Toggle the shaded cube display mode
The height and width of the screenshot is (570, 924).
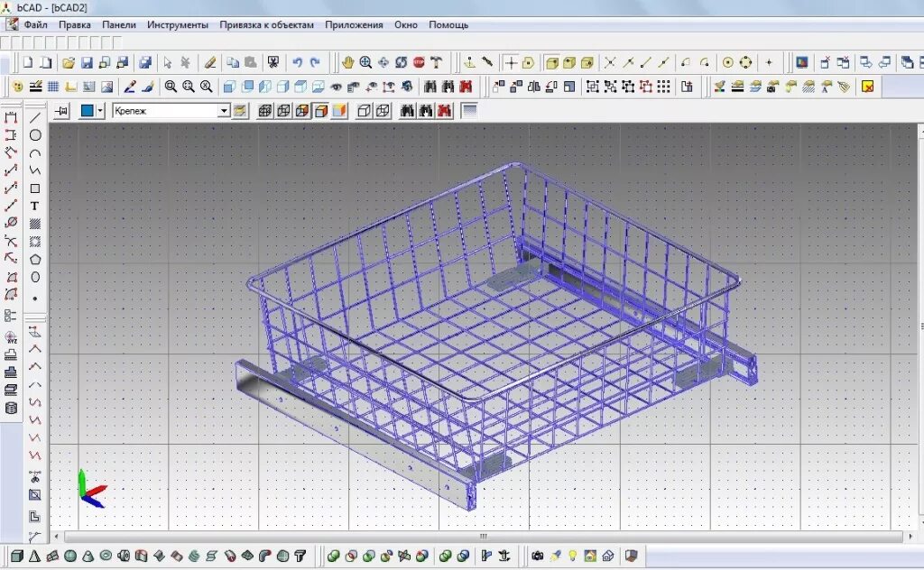coord(321,111)
